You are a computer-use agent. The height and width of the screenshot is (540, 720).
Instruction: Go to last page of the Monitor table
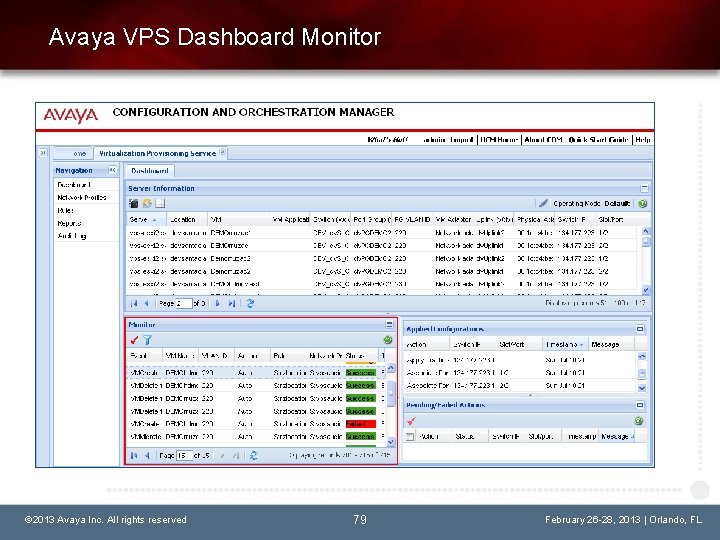(236, 456)
